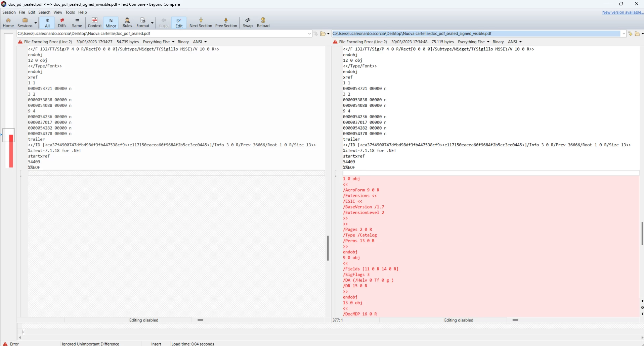Open the Sessions button
This screenshot has width=644, height=346.
coord(25,22)
